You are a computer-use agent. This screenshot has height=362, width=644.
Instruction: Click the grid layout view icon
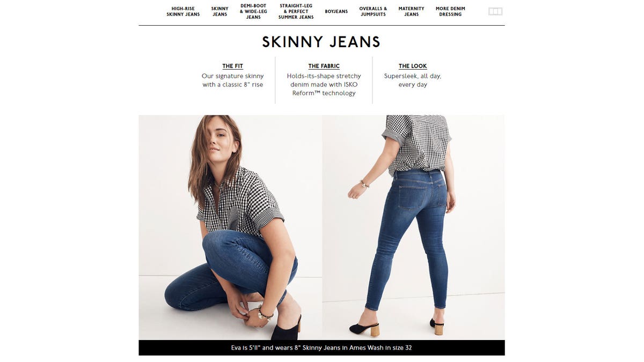coord(495,11)
